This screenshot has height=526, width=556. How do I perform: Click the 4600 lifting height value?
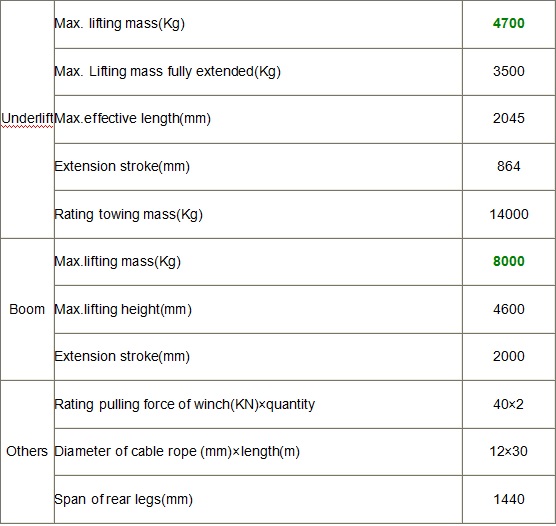tap(508, 309)
